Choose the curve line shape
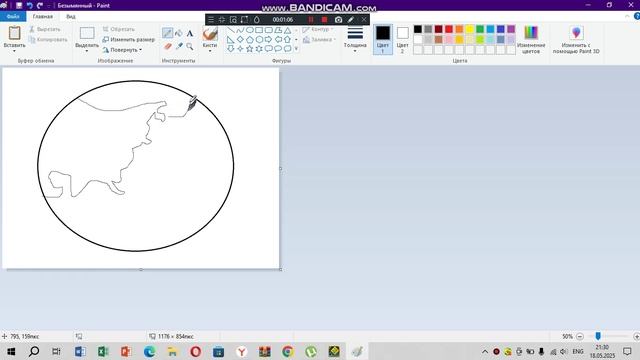 (x=240, y=30)
